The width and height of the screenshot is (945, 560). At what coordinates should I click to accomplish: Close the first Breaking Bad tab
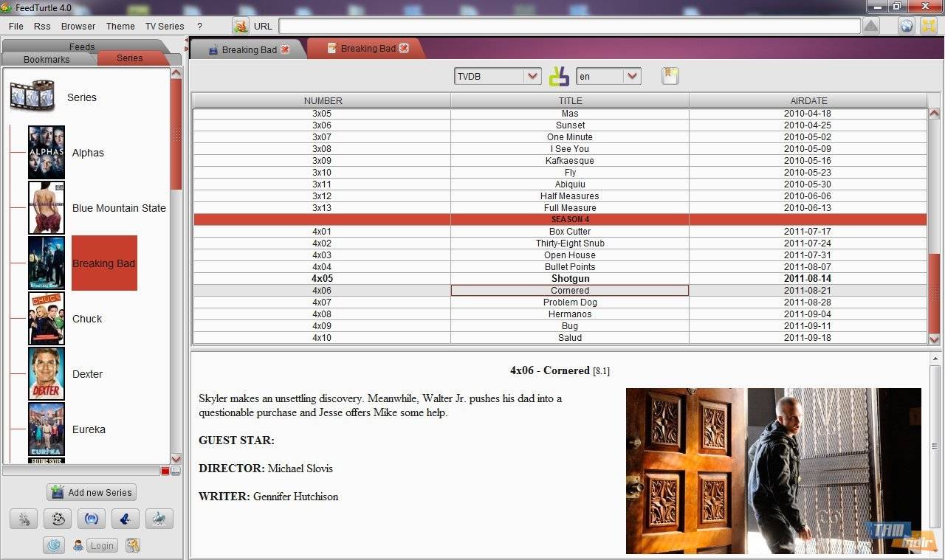[285, 49]
